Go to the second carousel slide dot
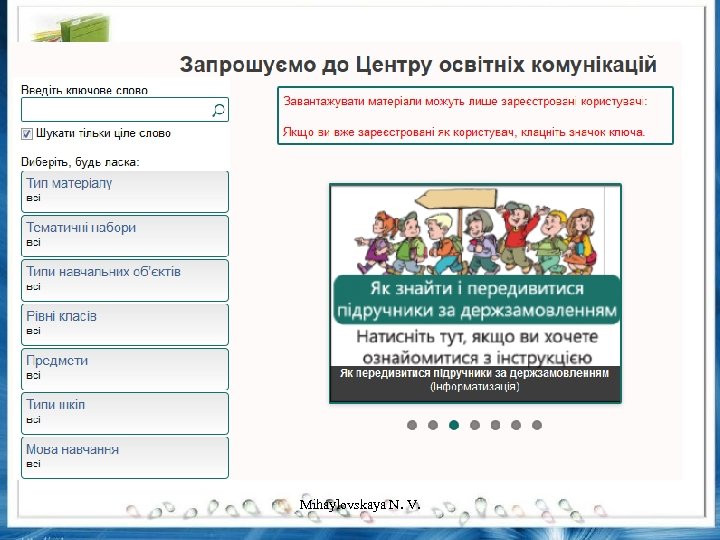The width and height of the screenshot is (720, 540). (433, 425)
